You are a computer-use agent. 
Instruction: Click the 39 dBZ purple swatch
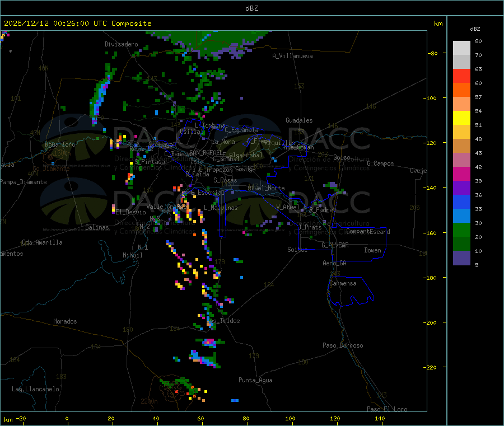[461, 188]
